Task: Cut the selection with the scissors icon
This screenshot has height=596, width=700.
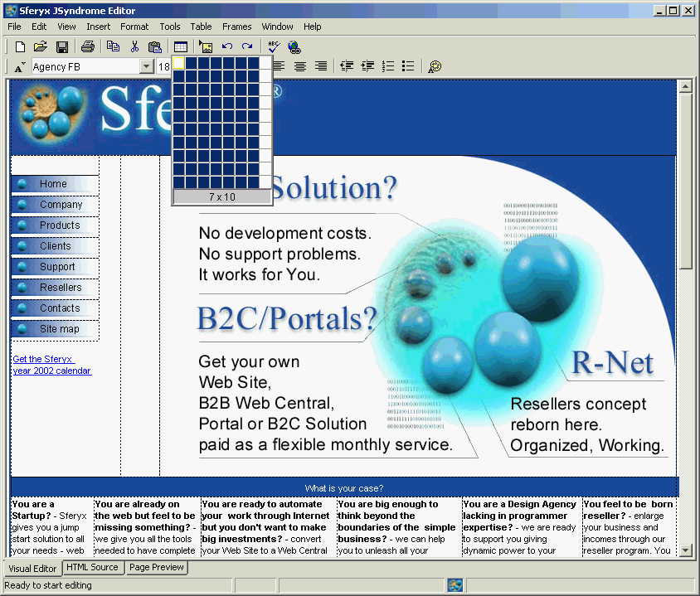Action: click(x=134, y=47)
